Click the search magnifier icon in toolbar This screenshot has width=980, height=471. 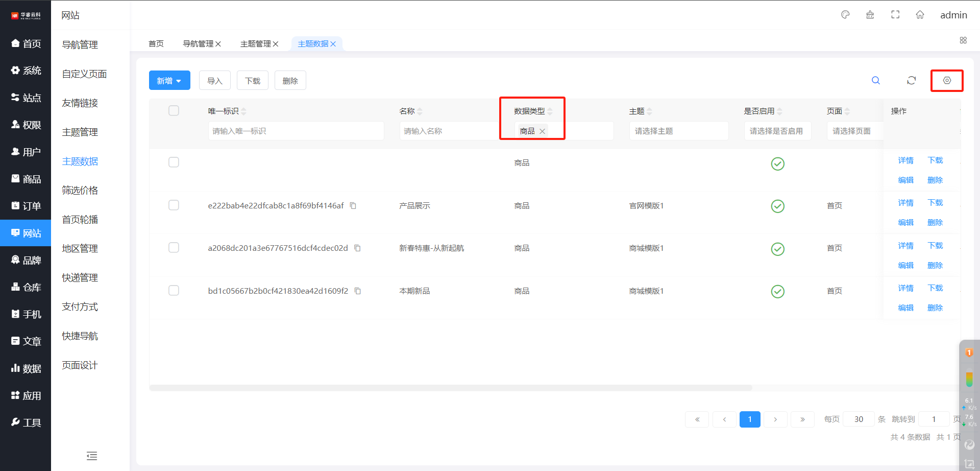875,81
